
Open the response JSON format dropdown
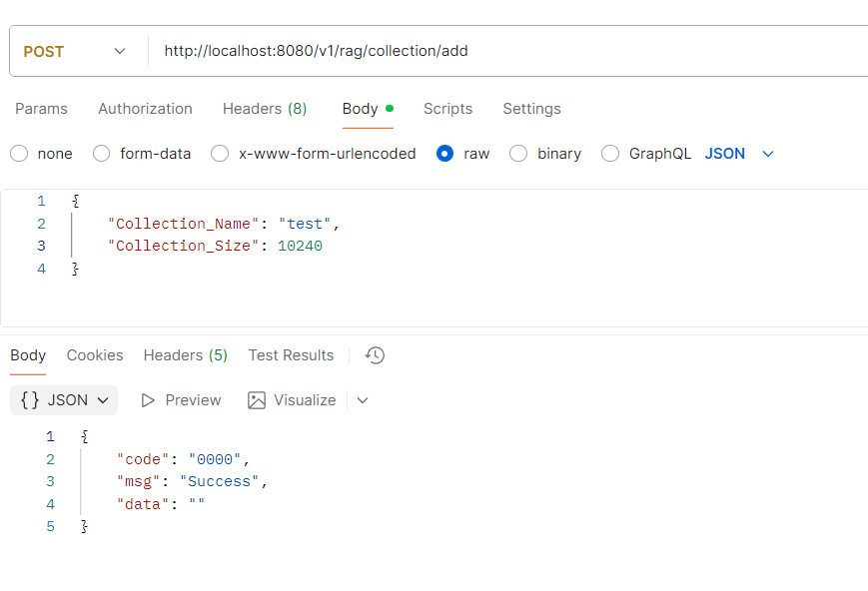click(64, 400)
